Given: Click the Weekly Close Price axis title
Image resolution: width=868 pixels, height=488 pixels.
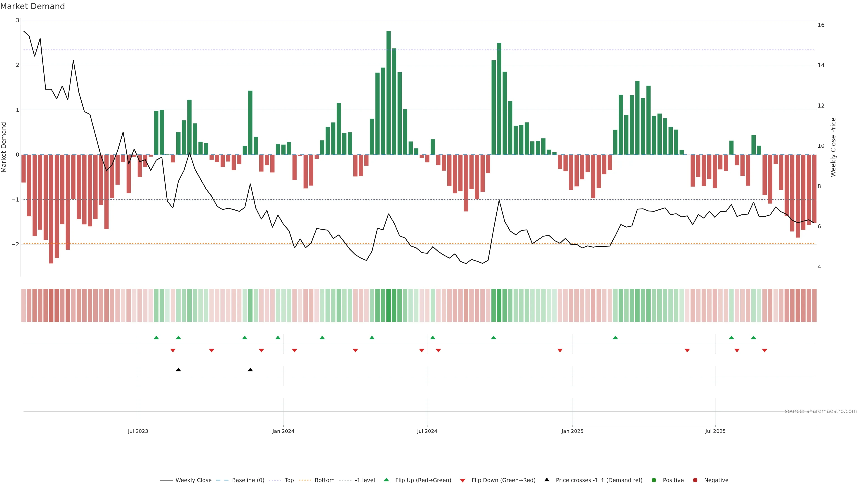Looking at the screenshot, I should tap(833, 147).
